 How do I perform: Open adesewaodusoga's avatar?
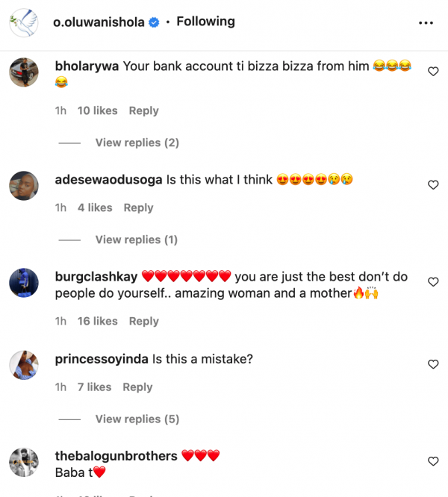tap(24, 185)
